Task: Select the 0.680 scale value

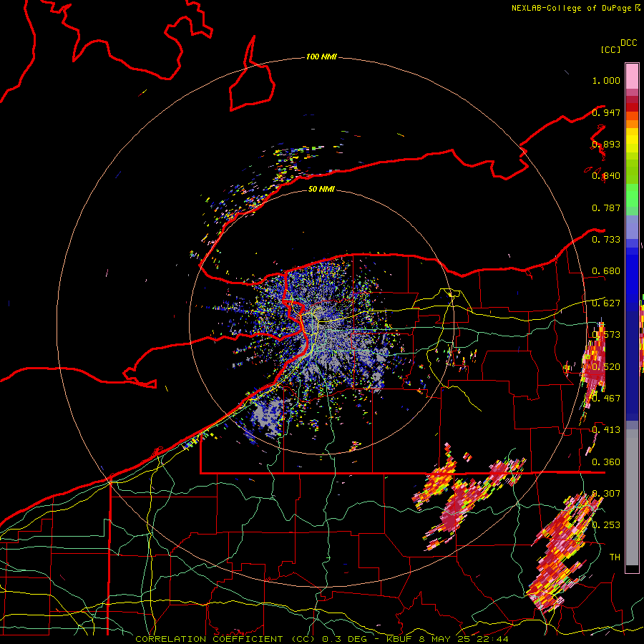Action: pyautogui.click(x=606, y=271)
